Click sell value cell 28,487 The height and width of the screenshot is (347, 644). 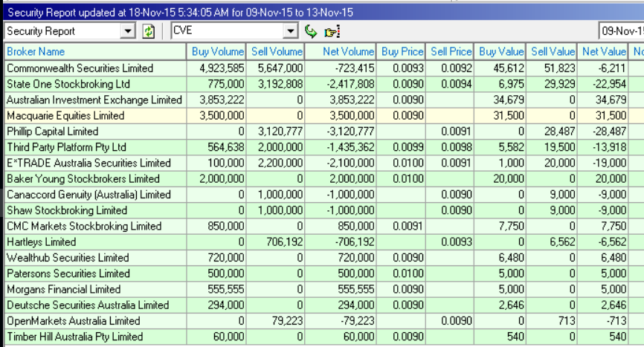[x=552, y=132]
